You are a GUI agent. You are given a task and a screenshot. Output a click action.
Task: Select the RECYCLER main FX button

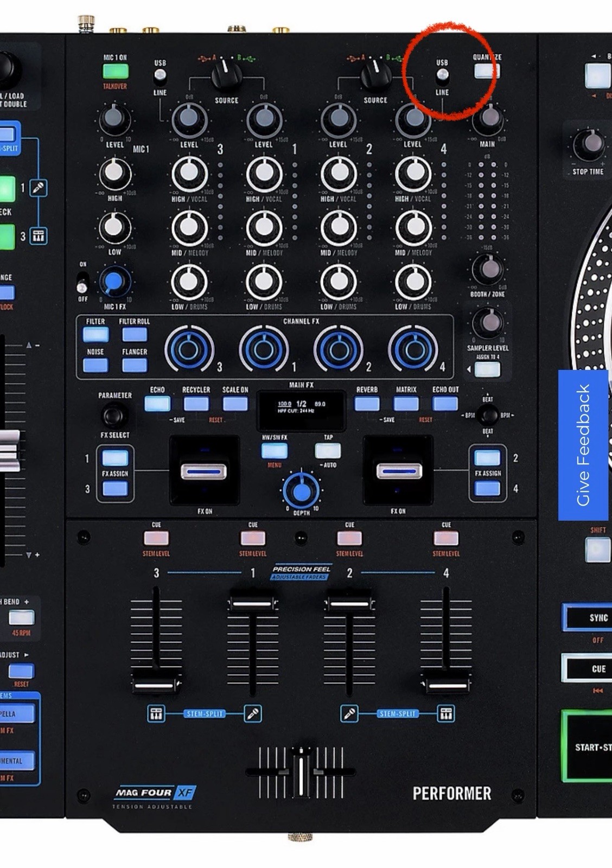click(x=196, y=404)
